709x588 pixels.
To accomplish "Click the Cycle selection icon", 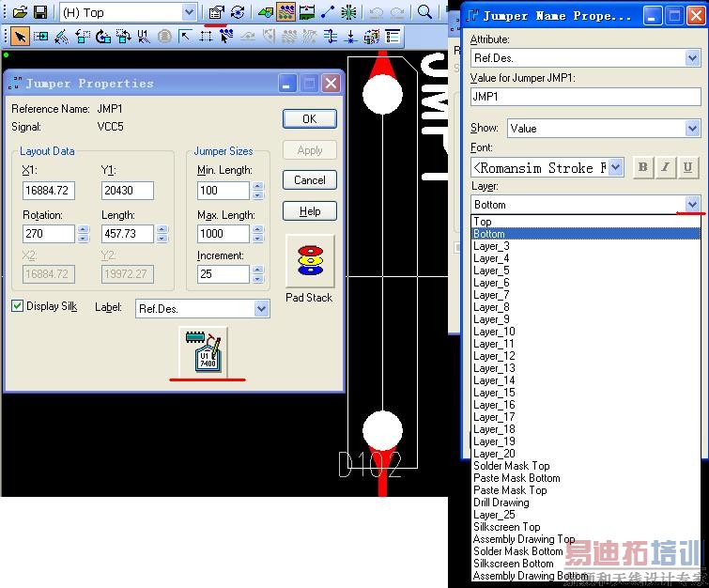I will (238, 12).
